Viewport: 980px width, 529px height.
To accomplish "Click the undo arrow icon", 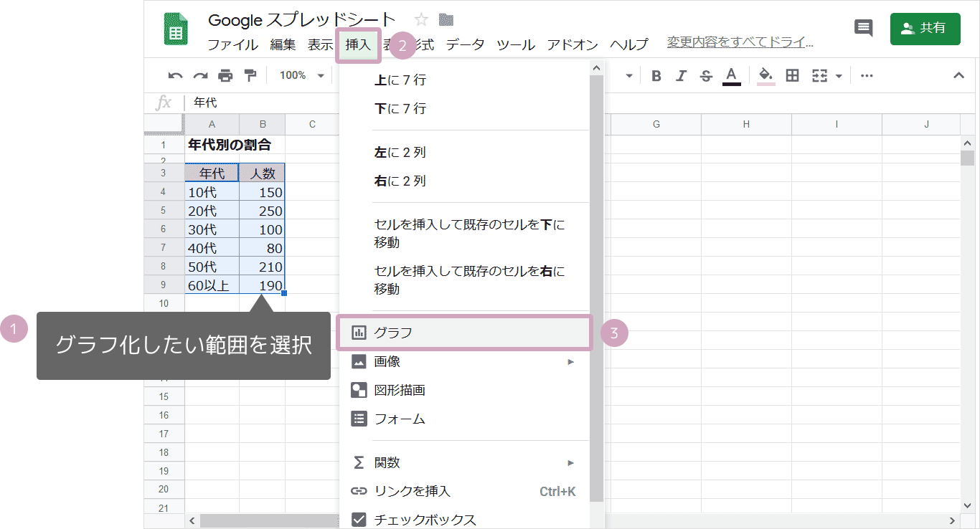I will pos(175,76).
